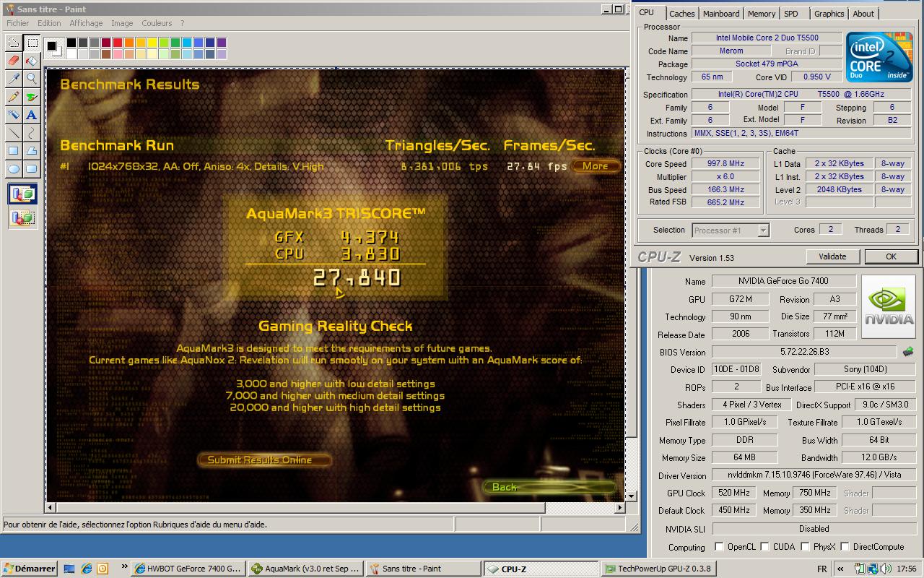
Task: Open the Fichier menu in Paint
Action: click(x=18, y=23)
